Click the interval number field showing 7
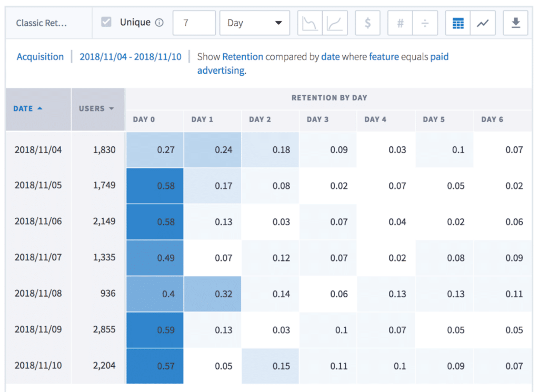The height and width of the screenshot is (392, 539). point(194,23)
